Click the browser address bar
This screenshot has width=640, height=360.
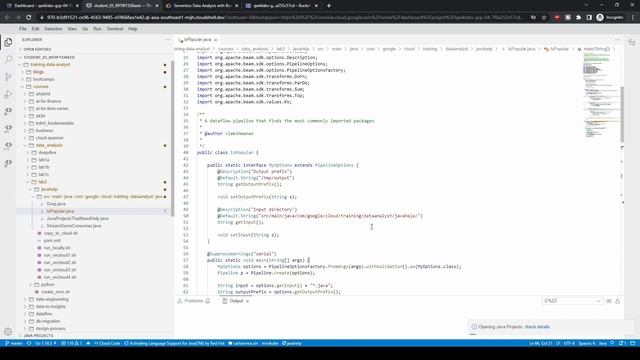click(x=282, y=18)
